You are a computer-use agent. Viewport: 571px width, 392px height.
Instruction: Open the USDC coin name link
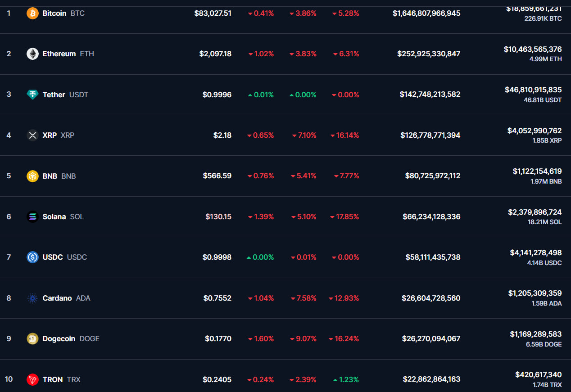tap(65, 257)
